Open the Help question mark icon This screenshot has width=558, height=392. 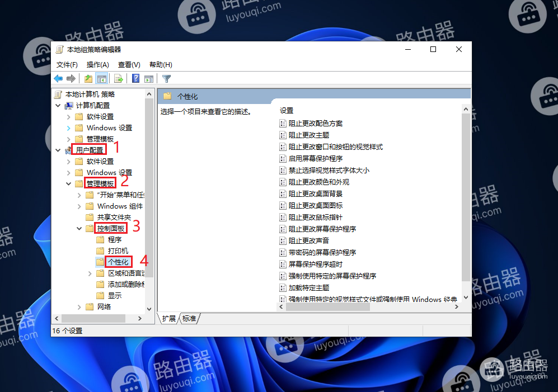click(135, 79)
